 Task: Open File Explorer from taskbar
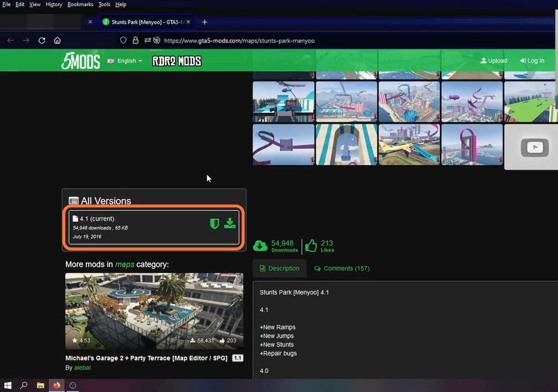(x=40, y=385)
